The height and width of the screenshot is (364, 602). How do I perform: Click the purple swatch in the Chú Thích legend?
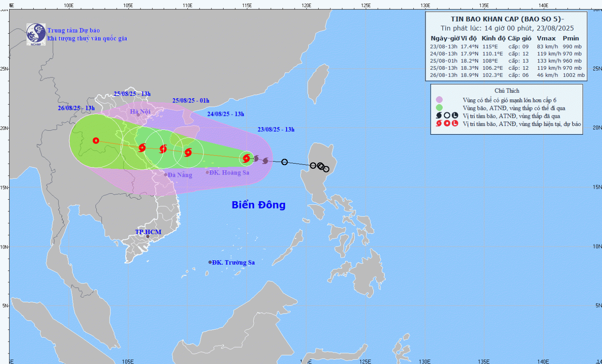pos(439,100)
